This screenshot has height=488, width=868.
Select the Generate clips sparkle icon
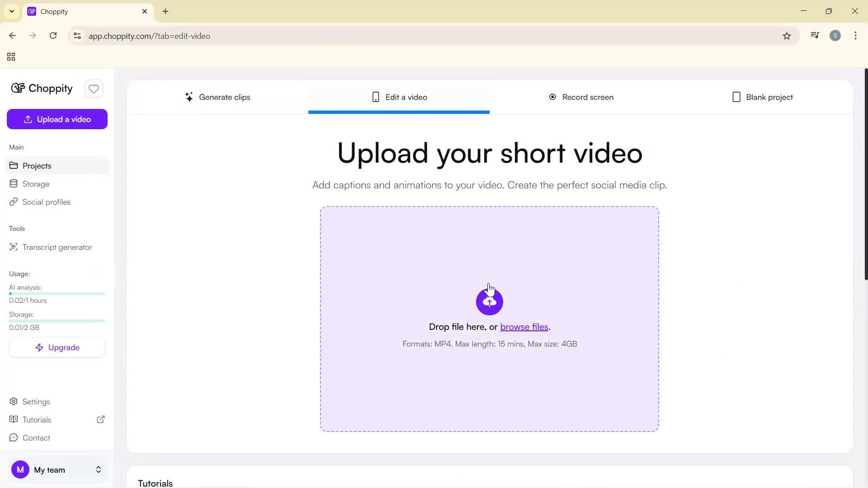189,97
